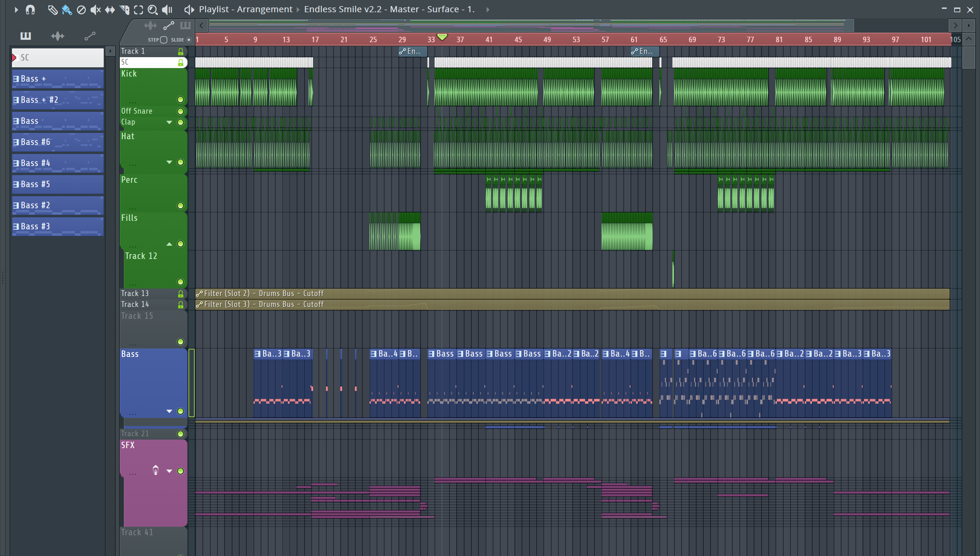Show automation clips in picker panel

[90, 36]
